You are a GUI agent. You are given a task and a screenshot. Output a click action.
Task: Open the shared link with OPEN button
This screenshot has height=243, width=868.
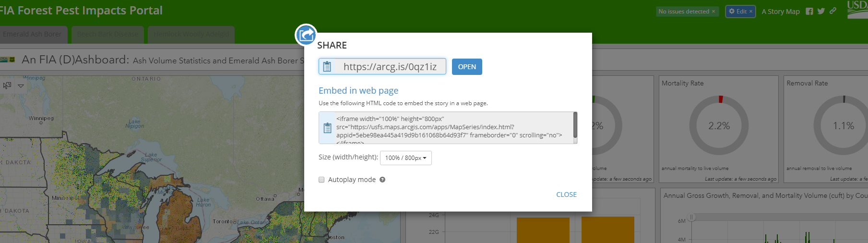click(467, 67)
